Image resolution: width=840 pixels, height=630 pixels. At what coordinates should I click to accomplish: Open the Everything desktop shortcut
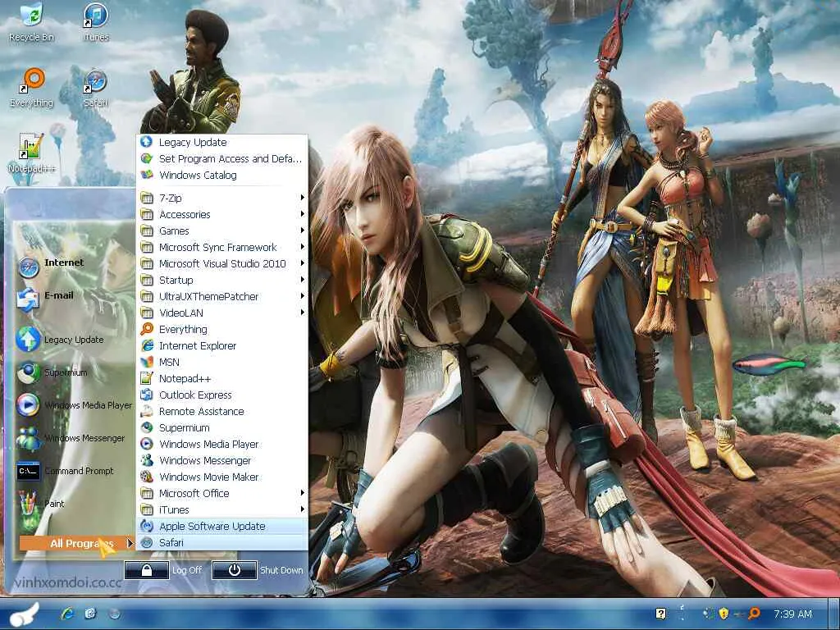tap(32, 88)
